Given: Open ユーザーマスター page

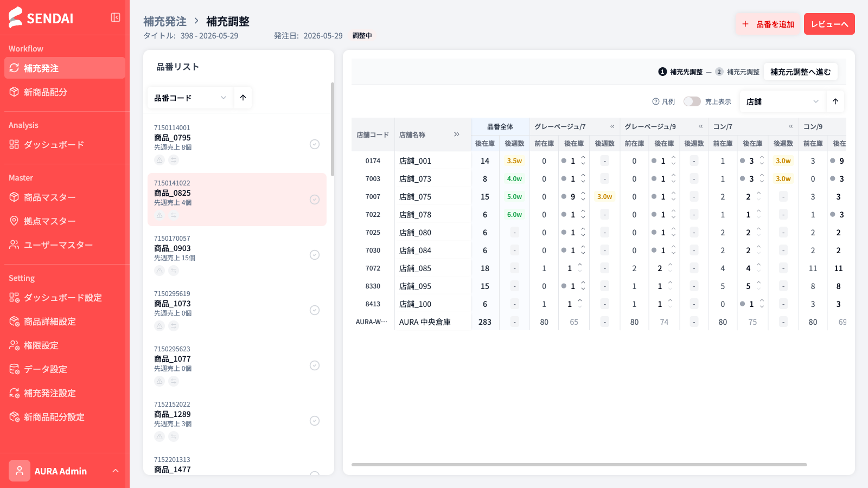Looking at the screenshot, I should 65,245.
